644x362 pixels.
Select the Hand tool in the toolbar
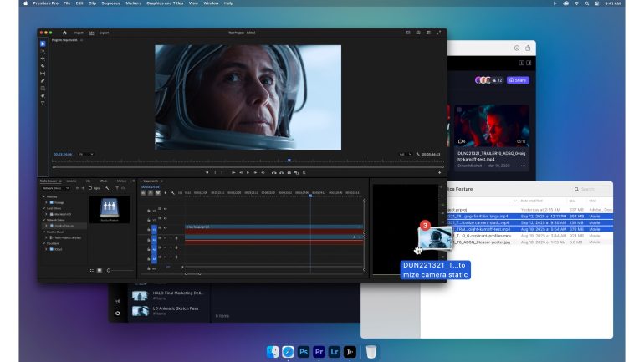coord(43,95)
